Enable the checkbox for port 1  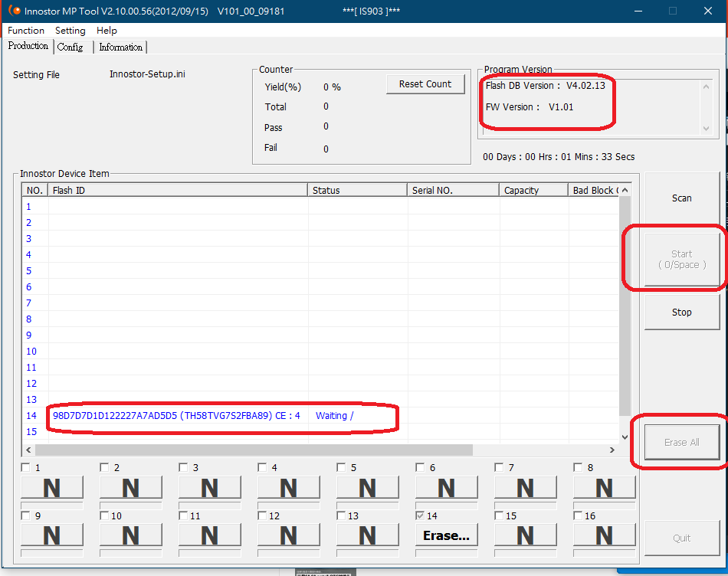(25, 467)
